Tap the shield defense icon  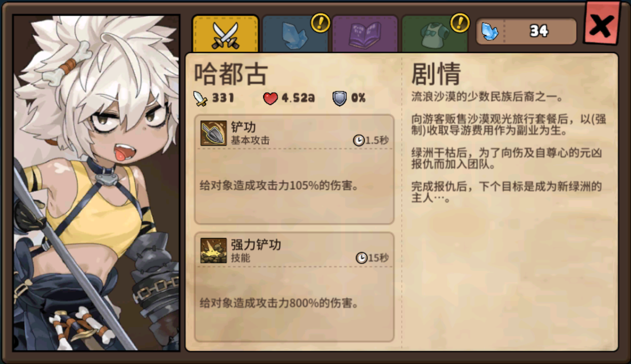click(x=339, y=99)
